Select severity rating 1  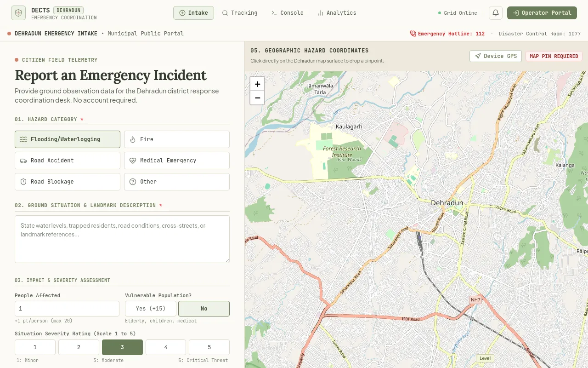tap(35, 347)
